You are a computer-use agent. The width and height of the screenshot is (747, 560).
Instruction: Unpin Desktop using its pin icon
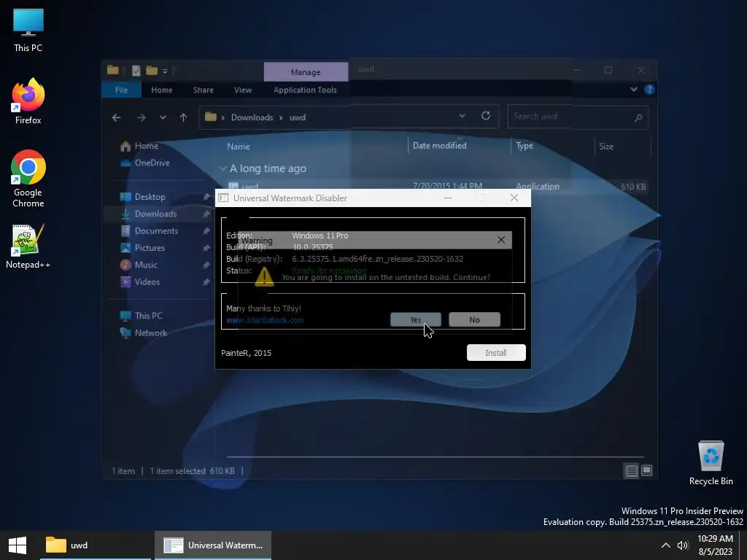tap(206, 197)
